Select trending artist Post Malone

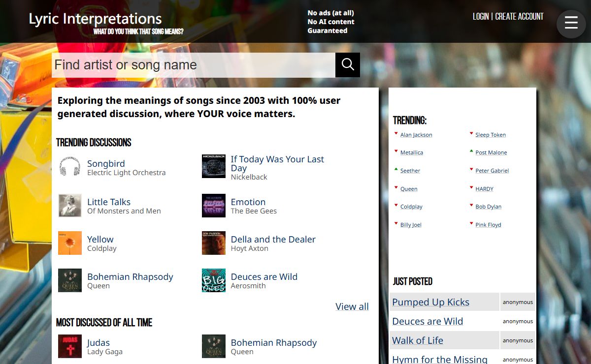pyautogui.click(x=491, y=152)
